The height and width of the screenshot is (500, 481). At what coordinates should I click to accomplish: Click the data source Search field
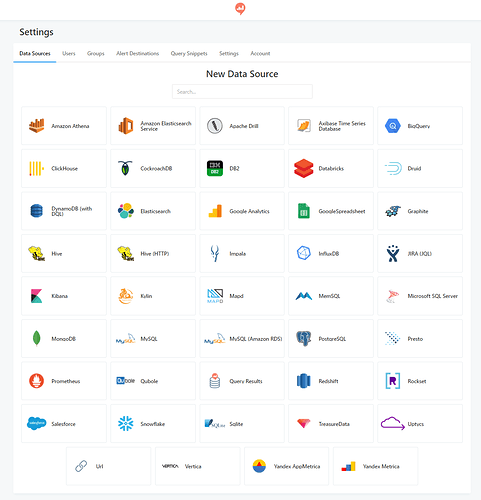tap(242, 92)
